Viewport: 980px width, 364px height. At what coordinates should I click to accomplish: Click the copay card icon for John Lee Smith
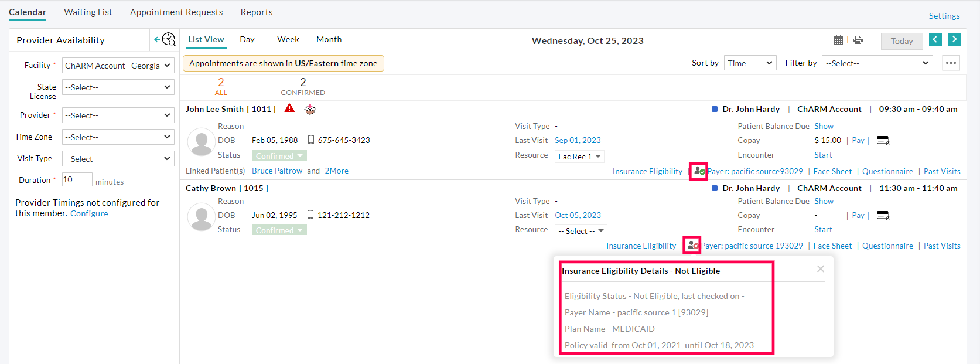[x=883, y=141]
